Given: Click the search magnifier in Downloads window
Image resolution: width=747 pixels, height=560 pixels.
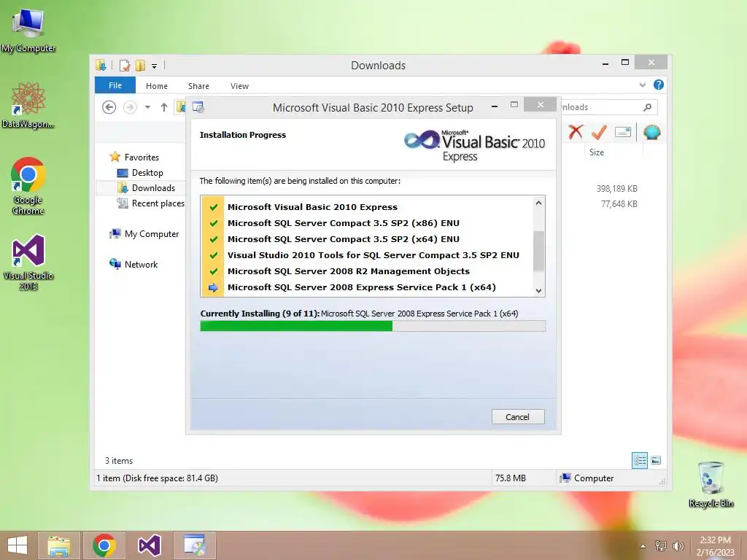Looking at the screenshot, I should pyautogui.click(x=648, y=107).
